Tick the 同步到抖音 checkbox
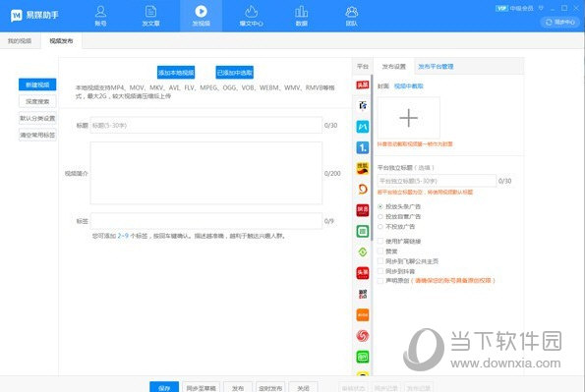Screen dimensions: 585x392 pos(380,271)
